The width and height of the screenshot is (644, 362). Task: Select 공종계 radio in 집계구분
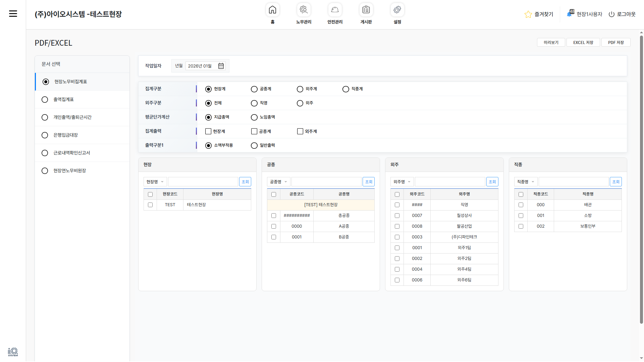point(254,89)
